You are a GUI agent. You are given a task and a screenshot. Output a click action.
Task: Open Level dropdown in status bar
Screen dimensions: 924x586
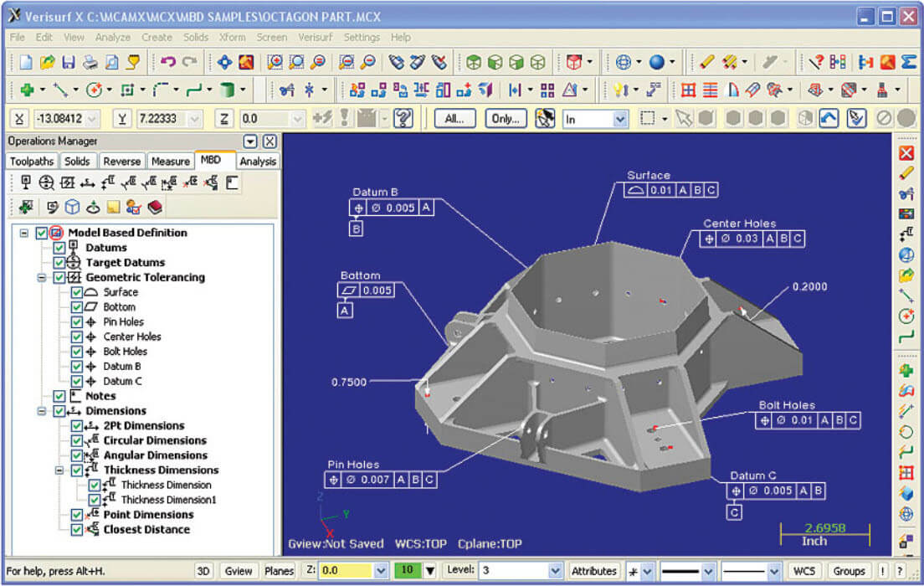[x=555, y=570]
